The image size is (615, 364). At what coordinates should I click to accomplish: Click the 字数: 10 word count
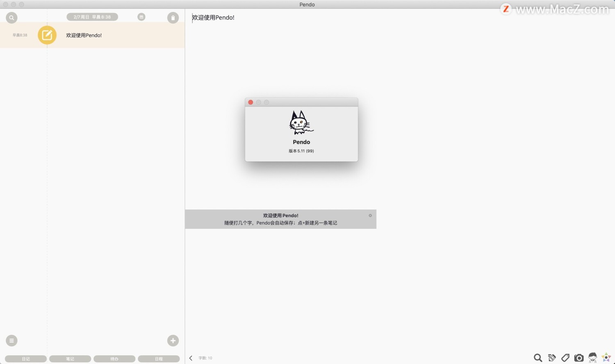click(205, 358)
